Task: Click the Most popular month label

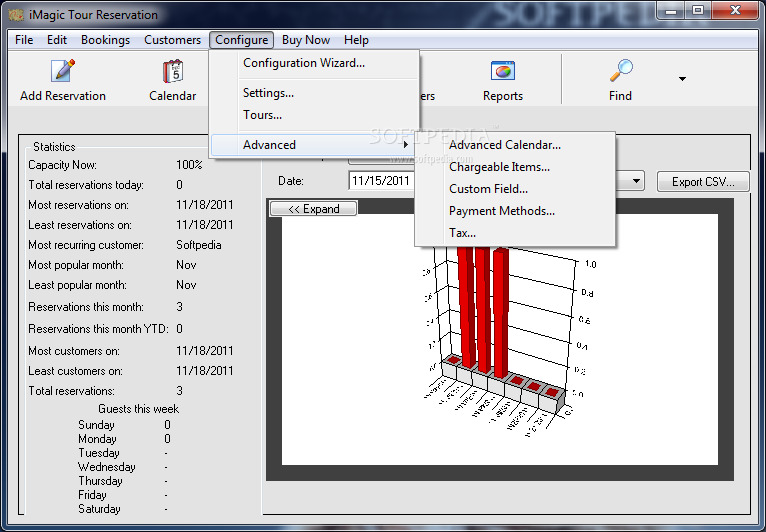Action: 76,265
